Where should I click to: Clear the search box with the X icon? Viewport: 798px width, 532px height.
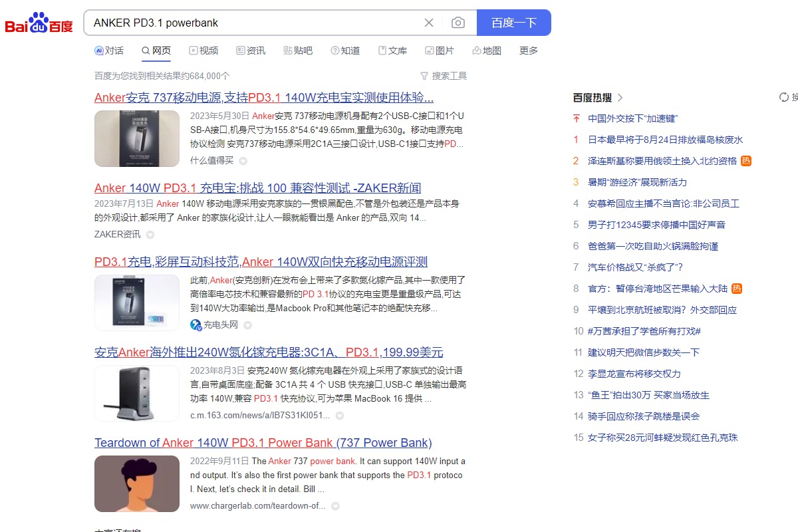(x=429, y=23)
